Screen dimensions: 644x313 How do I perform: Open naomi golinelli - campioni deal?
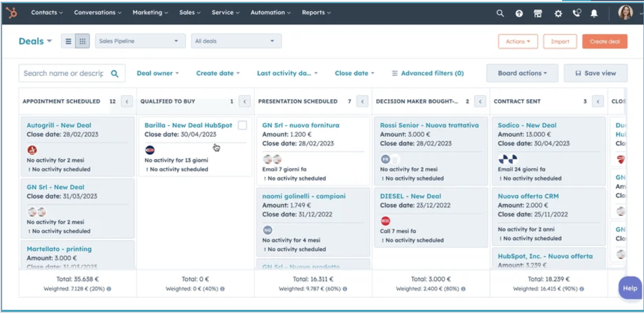pyautogui.click(x=304, y=196)
